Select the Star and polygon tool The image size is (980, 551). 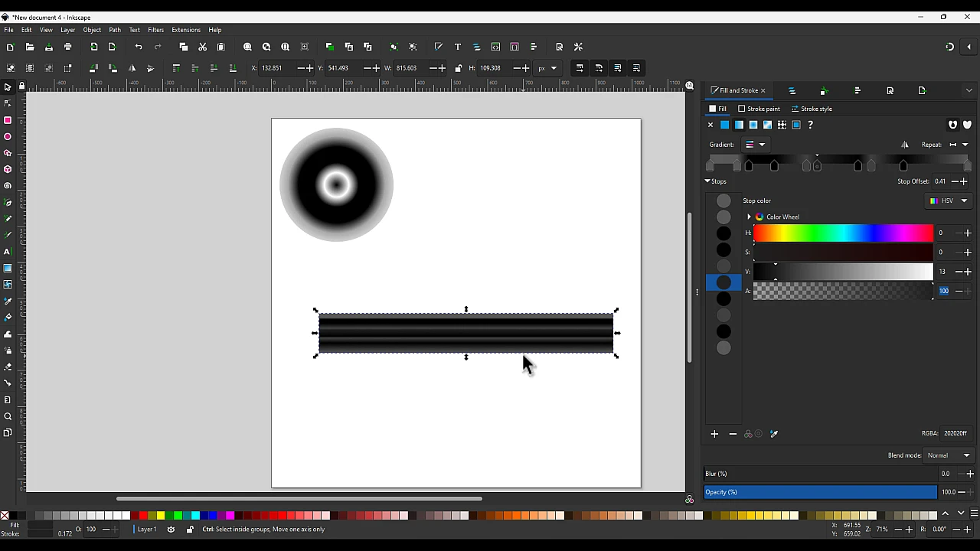8,153
